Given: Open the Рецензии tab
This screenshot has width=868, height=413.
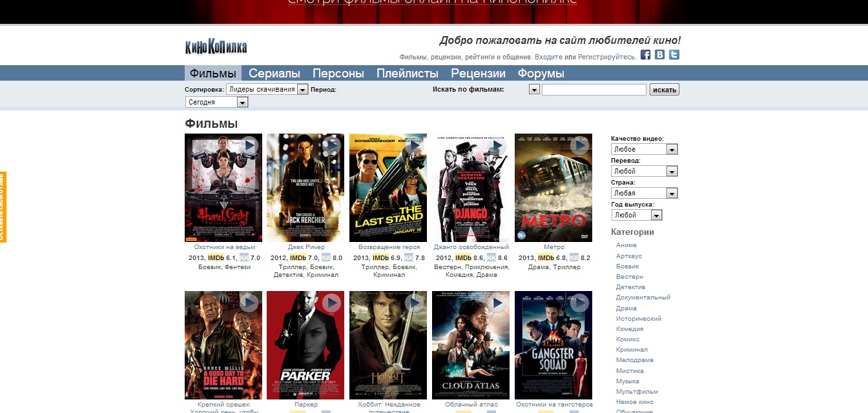Looking at the screenshot, I should pos(478,74).
